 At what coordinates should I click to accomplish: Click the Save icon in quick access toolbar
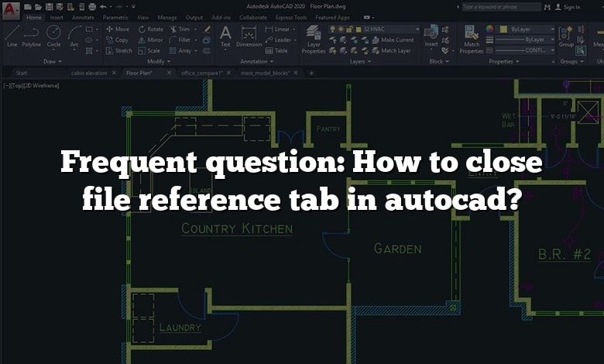(x=49, y=6)
